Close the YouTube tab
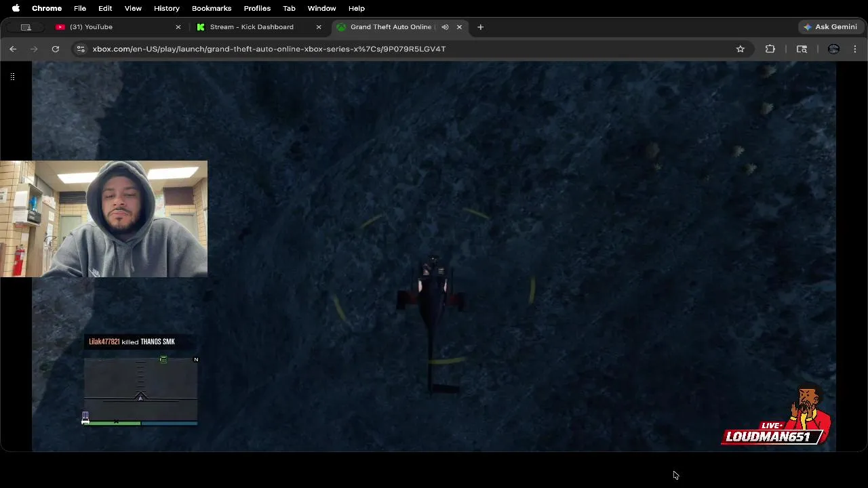Viewport: 868px width, 488px height. [178, 27]
